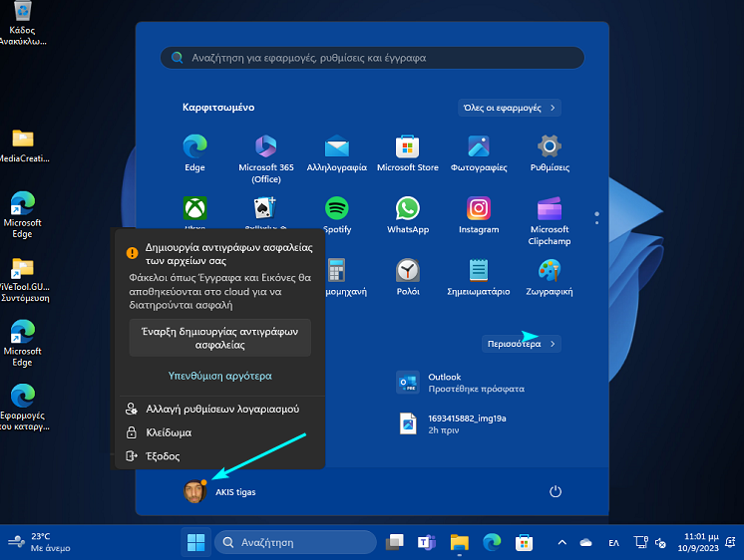
Task: Click Υπενθύμιση αργότερα link
Action: pos(220,376)
